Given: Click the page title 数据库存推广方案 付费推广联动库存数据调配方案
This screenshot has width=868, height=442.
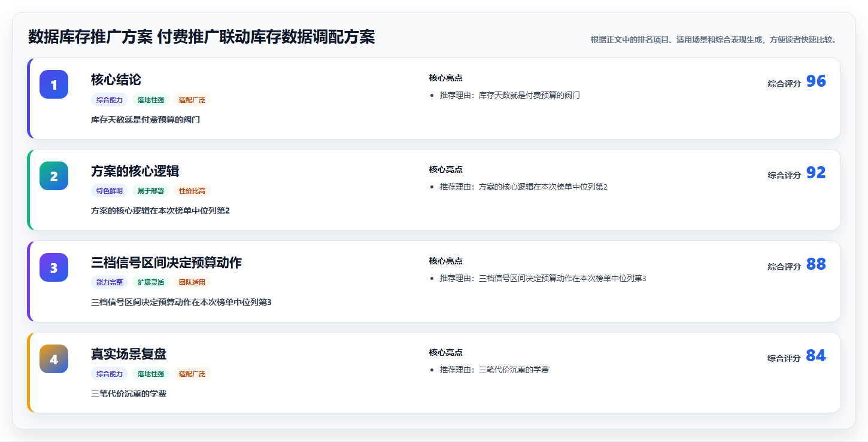Looking at the screenshot, I should click(202, 36).
